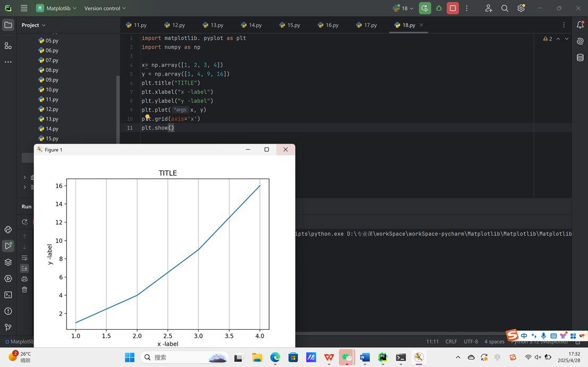
Task: Open the Run tool window icon
Action: point(8,246)
